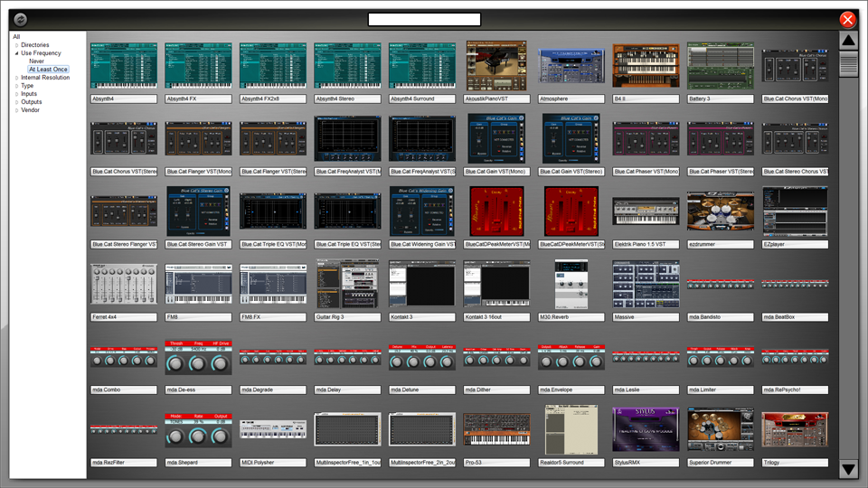Select the All filter
Viewport: 868px width, 488px height.
tap(16, 36)
